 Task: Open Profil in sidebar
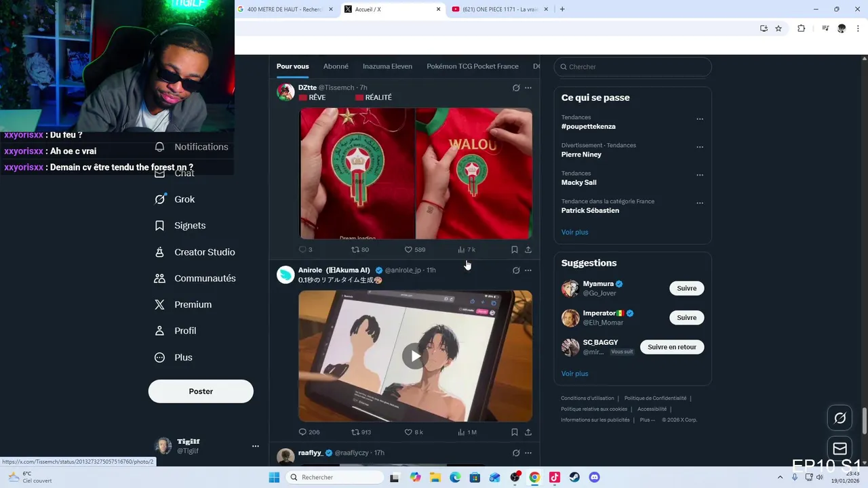(176, 331)
